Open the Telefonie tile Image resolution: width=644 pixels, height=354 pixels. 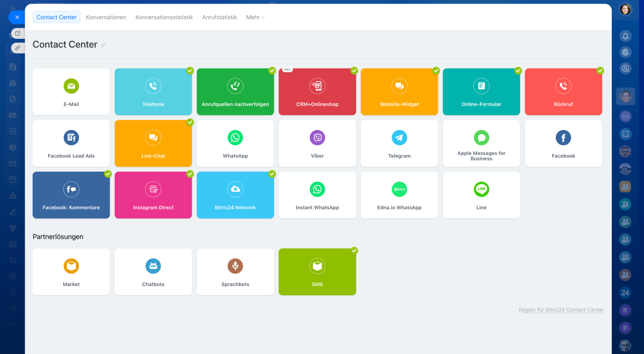click(x=153, y=92)
